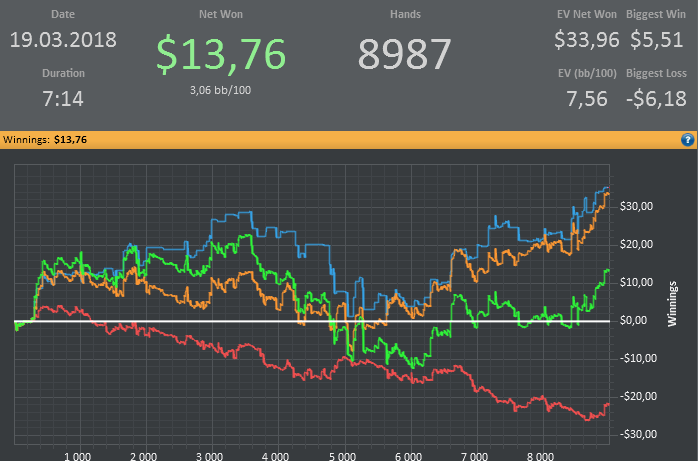Image resolution: width=698 pixels, height=461 pixels.
Task: Click the white zero baseline in the chart
Action: point(312,321)
